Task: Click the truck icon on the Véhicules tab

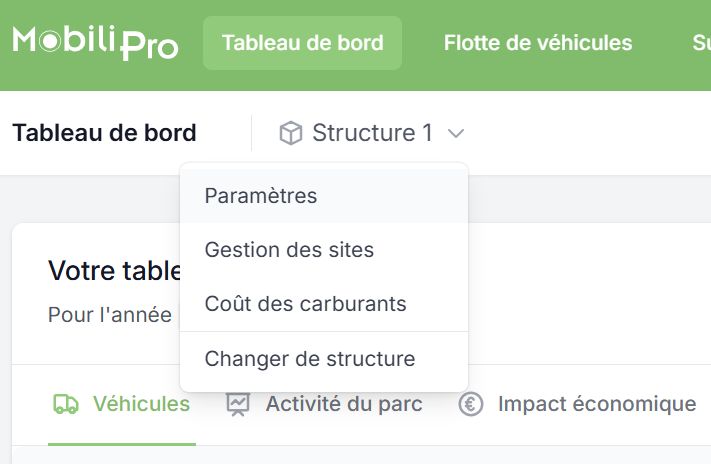Action: click(x=66, y=404)
